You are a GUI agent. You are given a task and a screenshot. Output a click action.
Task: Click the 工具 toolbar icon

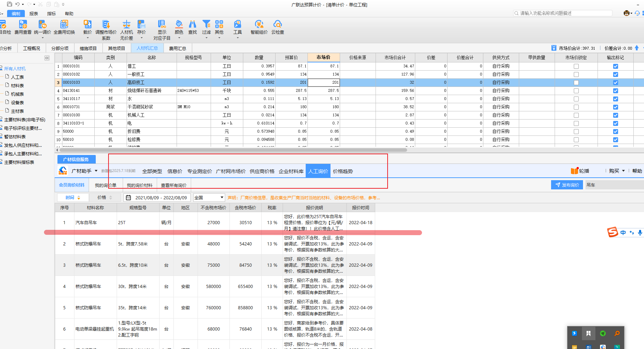click(x=238, y=24)
